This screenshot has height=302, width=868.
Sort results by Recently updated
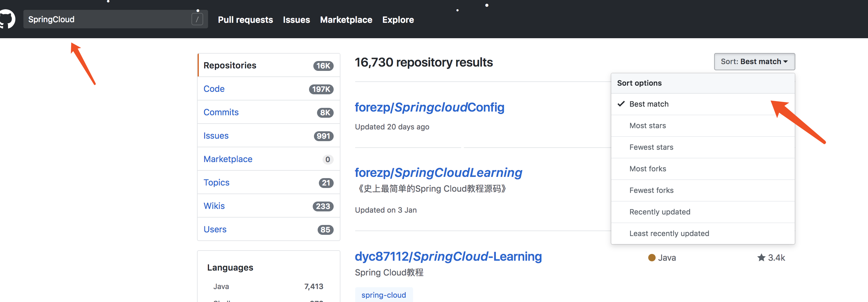point(702,212)
